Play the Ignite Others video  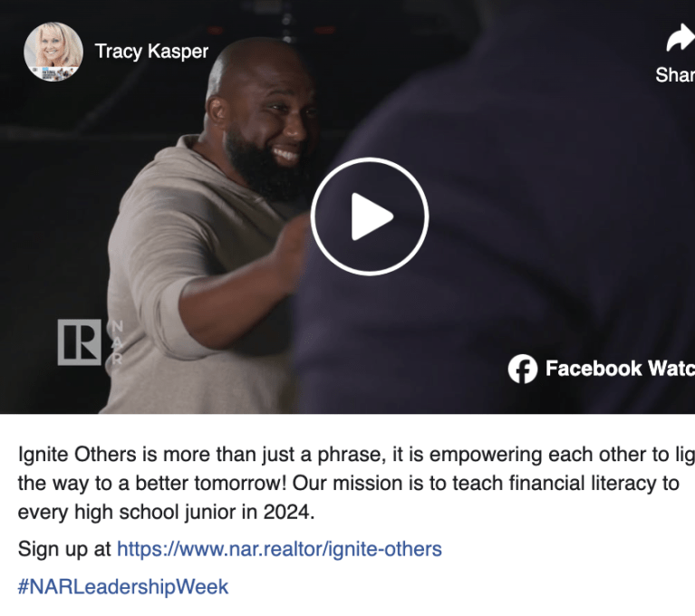tap(369, 217)
